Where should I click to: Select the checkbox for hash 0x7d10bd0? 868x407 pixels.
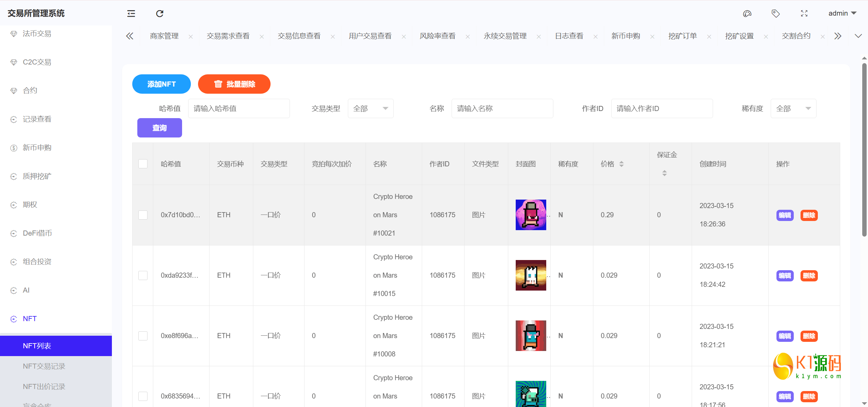[x=143, y=215]
